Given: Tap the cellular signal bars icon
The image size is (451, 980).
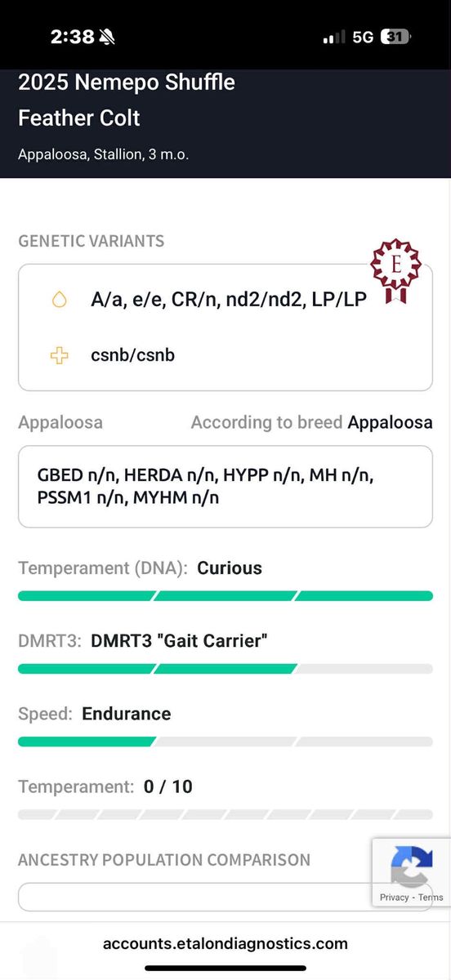Looking at the screenshot, I should click(334, 38).
